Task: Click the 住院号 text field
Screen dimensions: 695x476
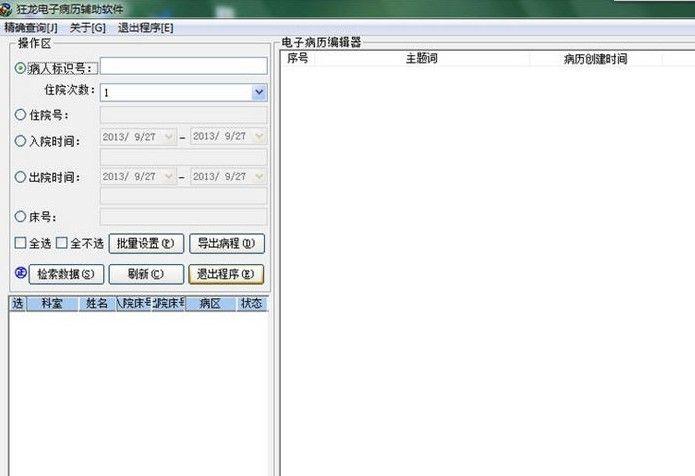Action: 184,115
